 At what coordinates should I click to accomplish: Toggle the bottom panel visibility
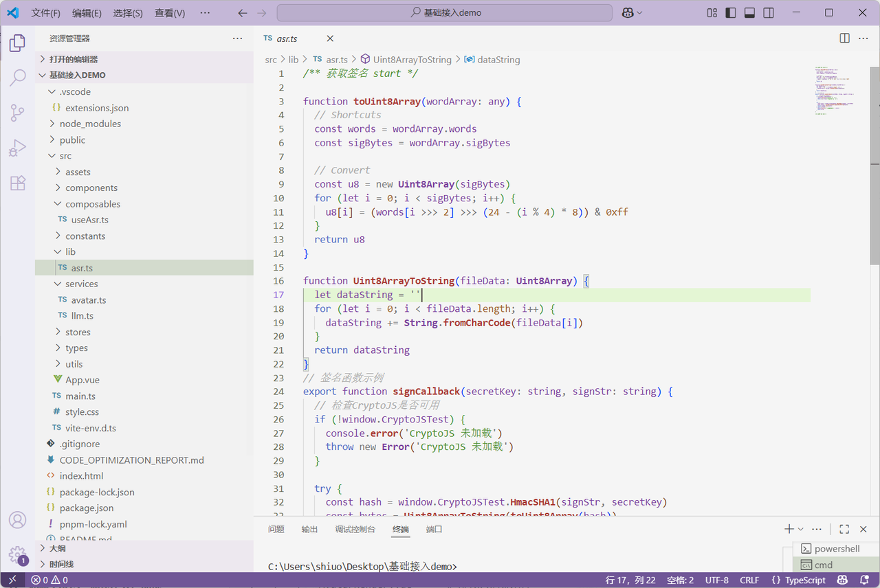(750, 13)
